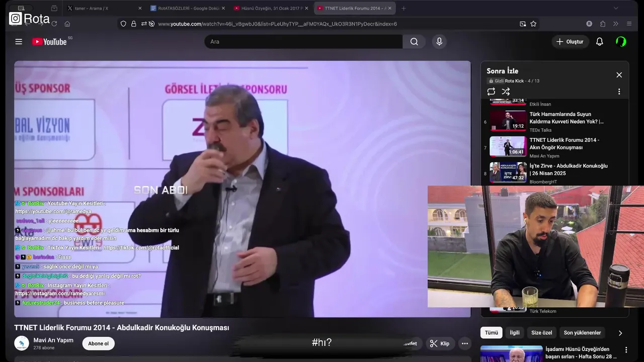This screenshot has height=362, width=644.
Task: Open the notifications bell
Action: [599, 42]
